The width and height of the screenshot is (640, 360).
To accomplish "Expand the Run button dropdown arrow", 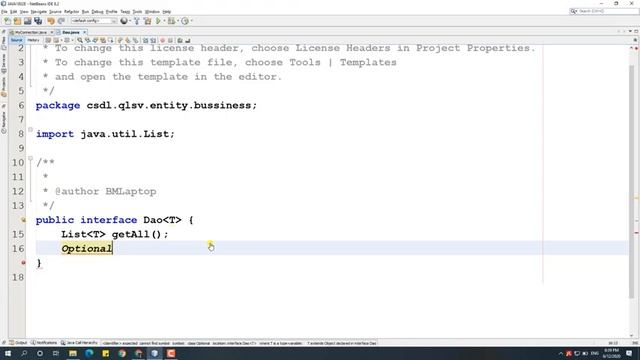I will pyautogui.click(x=164, y=21).
